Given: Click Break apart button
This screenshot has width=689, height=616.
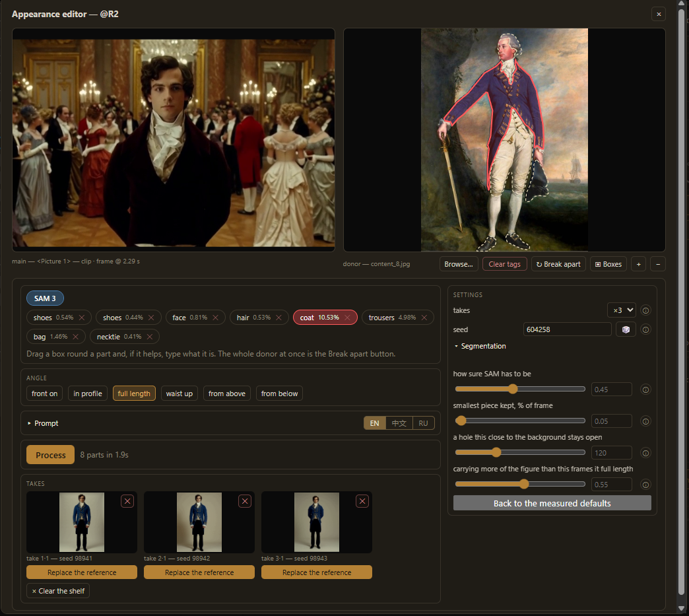Looking at the screenshot, I should pyautogui.click(x=558, y=264).
